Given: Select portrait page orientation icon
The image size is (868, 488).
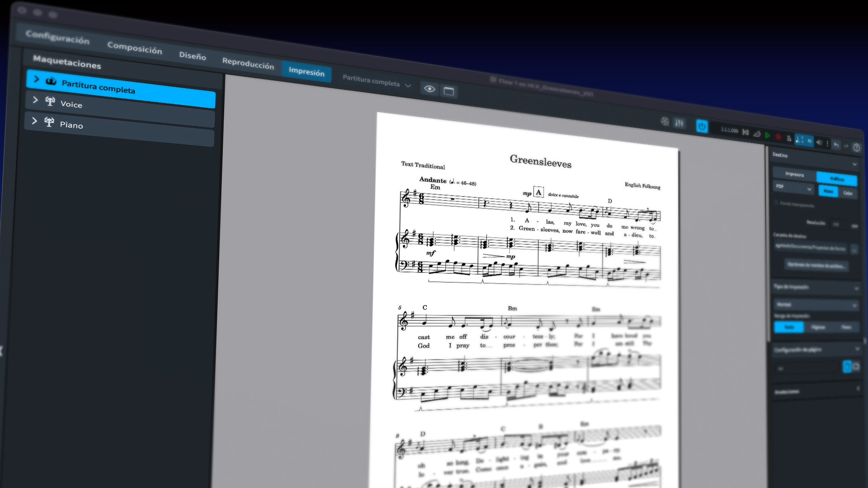Looking at the screenshot, I should tap(847, 366).
